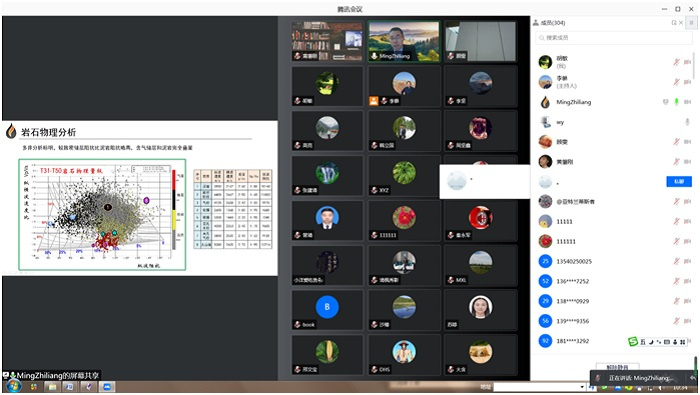
Task: Click reply arrow on speaking notification
Action: pyautogui.click(x=693, y=378)
